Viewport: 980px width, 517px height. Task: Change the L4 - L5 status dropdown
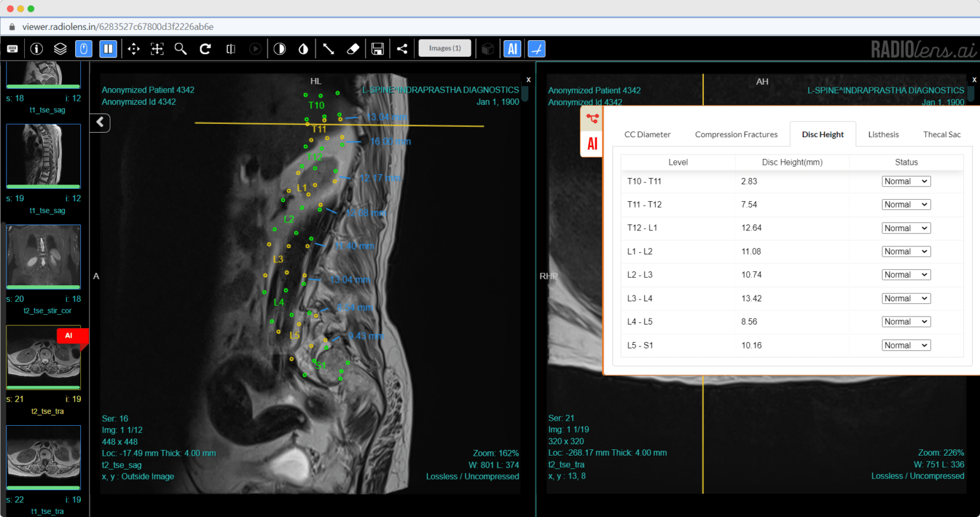(x=905, y=321)
